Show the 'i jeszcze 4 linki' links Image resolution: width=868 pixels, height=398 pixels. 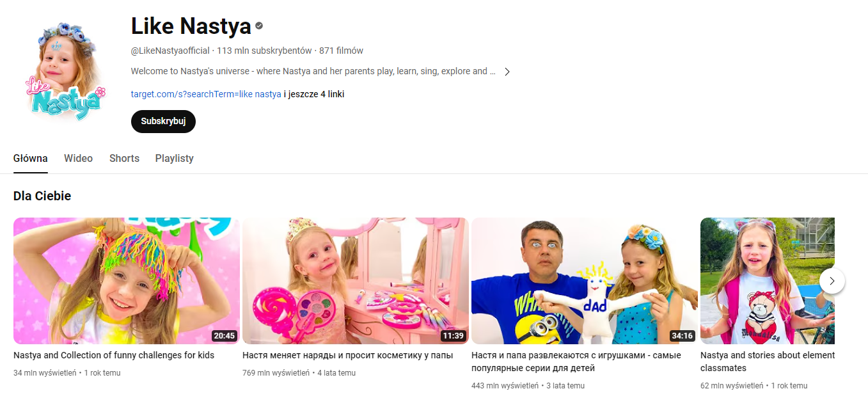[x=314, y=94]
